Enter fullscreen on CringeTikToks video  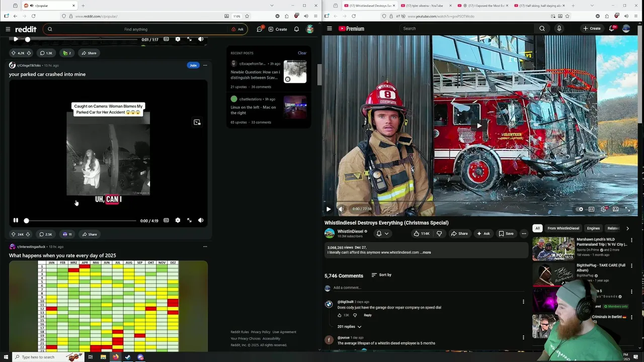tap(189, 220)
